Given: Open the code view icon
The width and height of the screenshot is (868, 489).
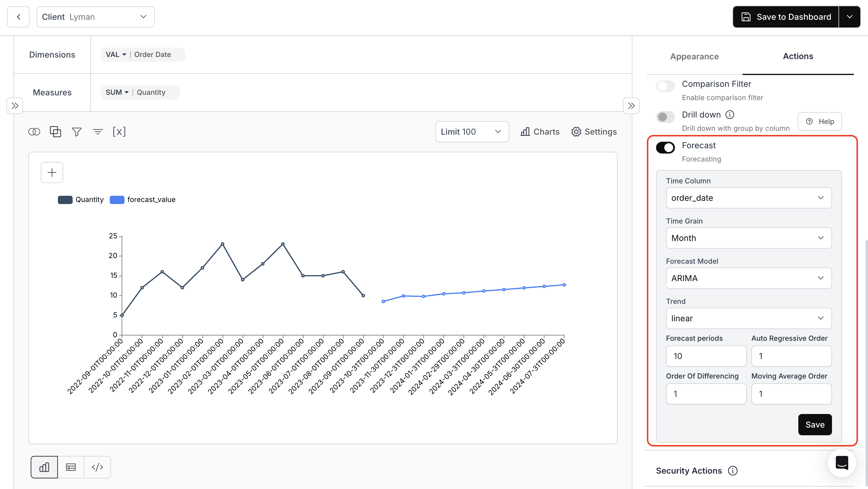Looking at the screenshot, I should tap(97, 467).
